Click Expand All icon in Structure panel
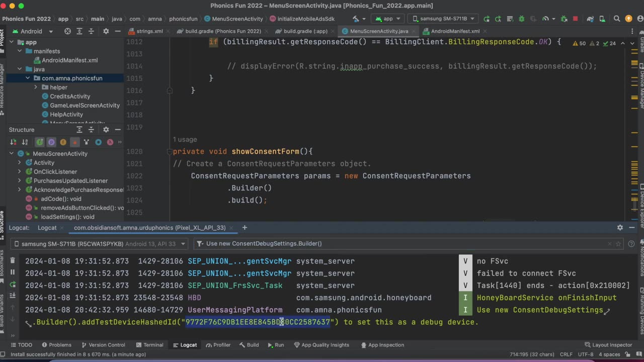 79,130
